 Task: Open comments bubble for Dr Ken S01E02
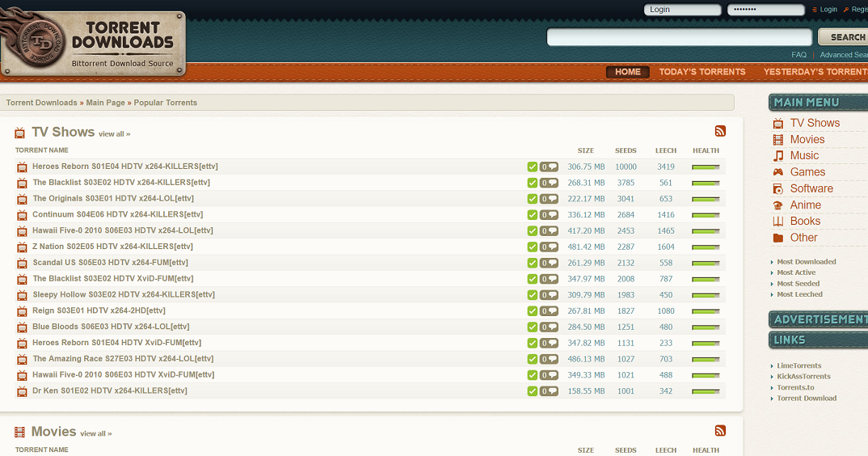[x=549, y=392]
